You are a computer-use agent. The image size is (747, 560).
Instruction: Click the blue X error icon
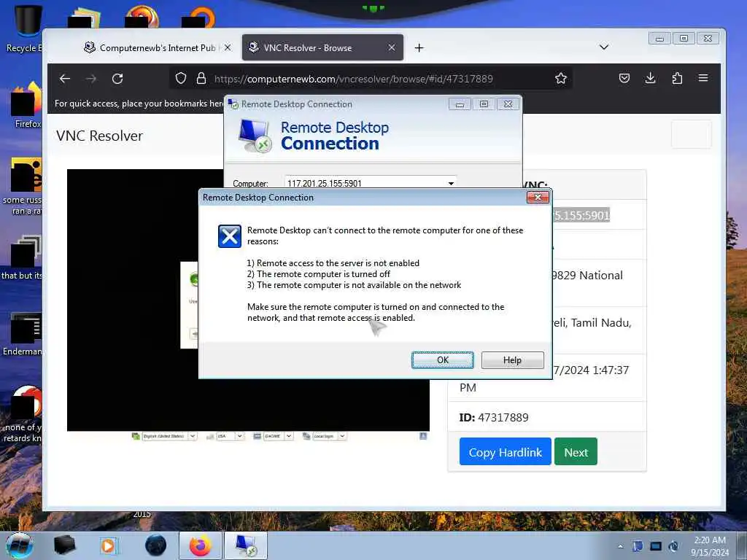pos(229,236)
